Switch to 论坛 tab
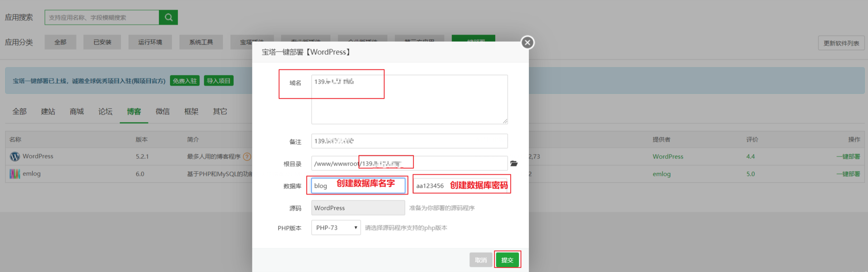The image size is (868, 272). pos(105,111)
